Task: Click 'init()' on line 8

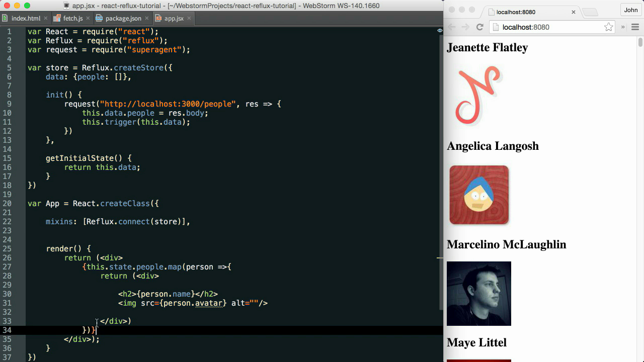Action: [x=59, y=95]
